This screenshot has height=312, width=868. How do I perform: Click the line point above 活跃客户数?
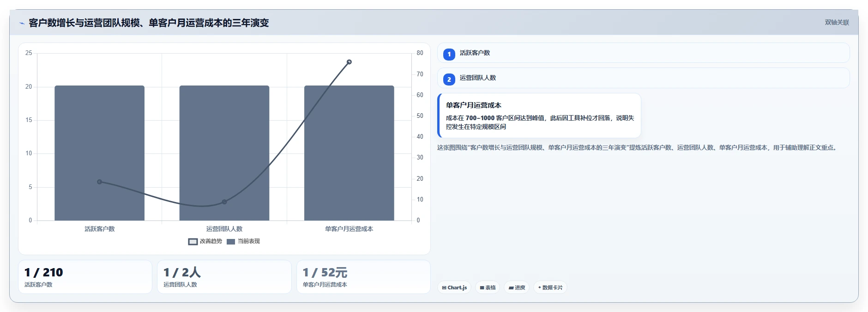pyautogui.click(x=99, y=182)
